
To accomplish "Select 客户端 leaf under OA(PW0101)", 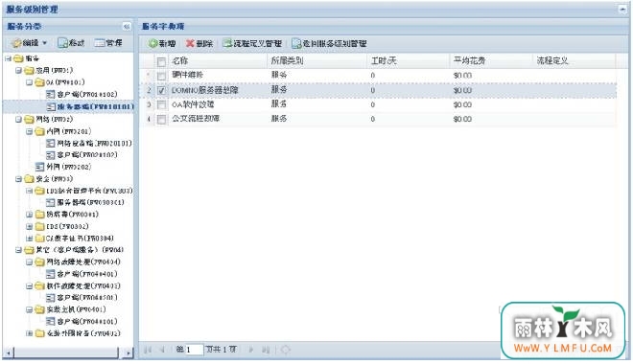I will point(87,94).
